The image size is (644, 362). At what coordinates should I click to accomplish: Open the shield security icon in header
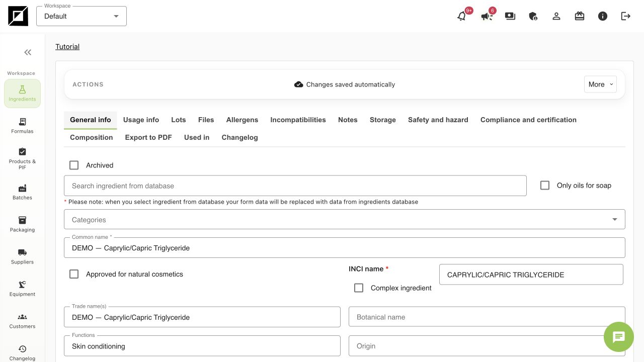[x=533, y=16]
